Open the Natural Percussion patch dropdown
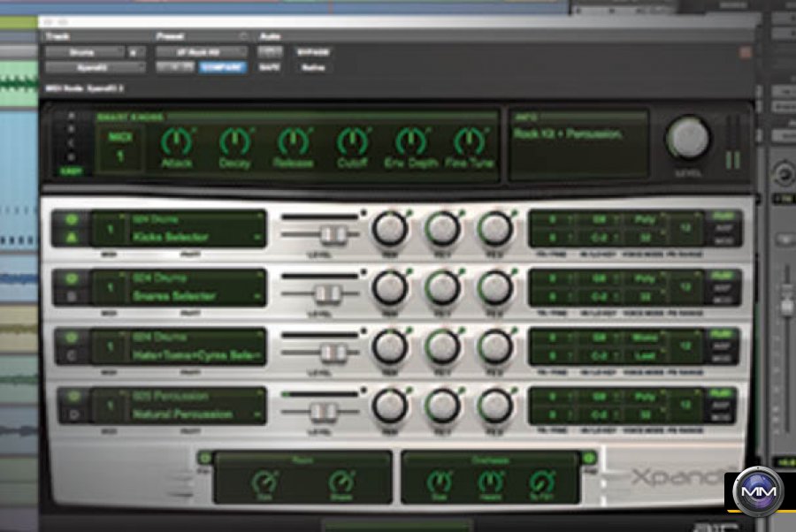Image resolution: width=796 pixels, height=532 pixels. (197, 414)
